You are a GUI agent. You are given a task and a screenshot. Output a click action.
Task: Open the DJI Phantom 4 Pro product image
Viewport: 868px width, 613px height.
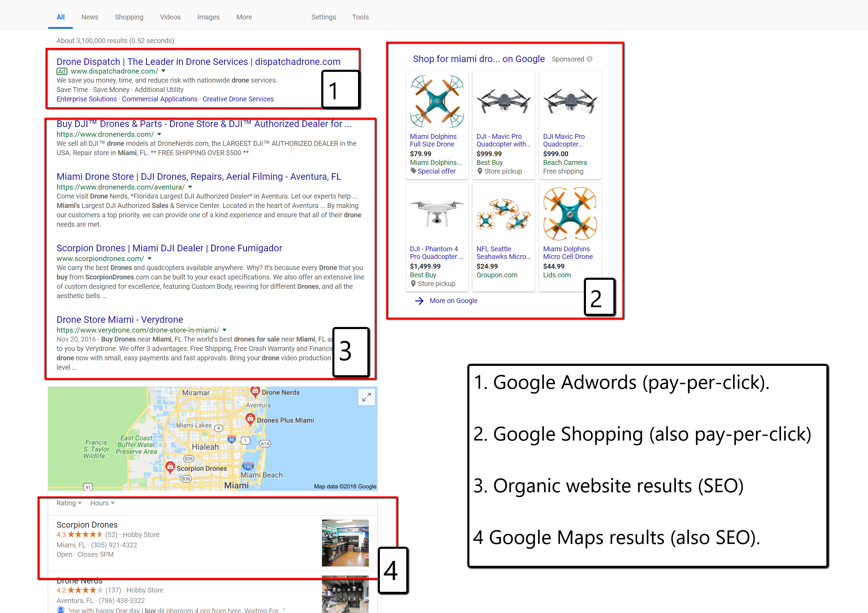point(437,214)
